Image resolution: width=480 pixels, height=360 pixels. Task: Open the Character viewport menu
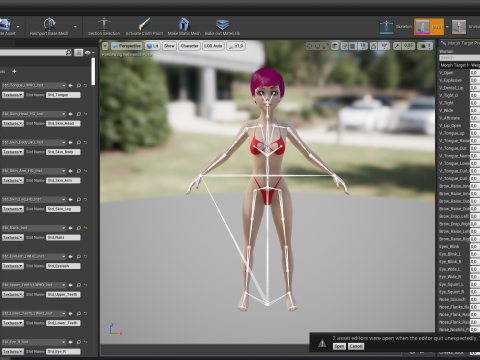click(189, 46)
